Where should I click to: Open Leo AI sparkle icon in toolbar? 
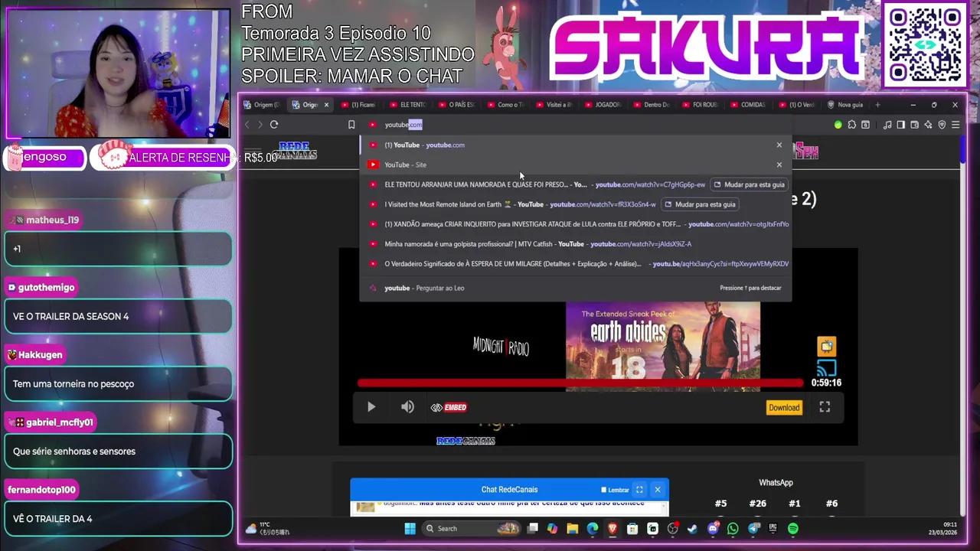click(x=929, y=125)
